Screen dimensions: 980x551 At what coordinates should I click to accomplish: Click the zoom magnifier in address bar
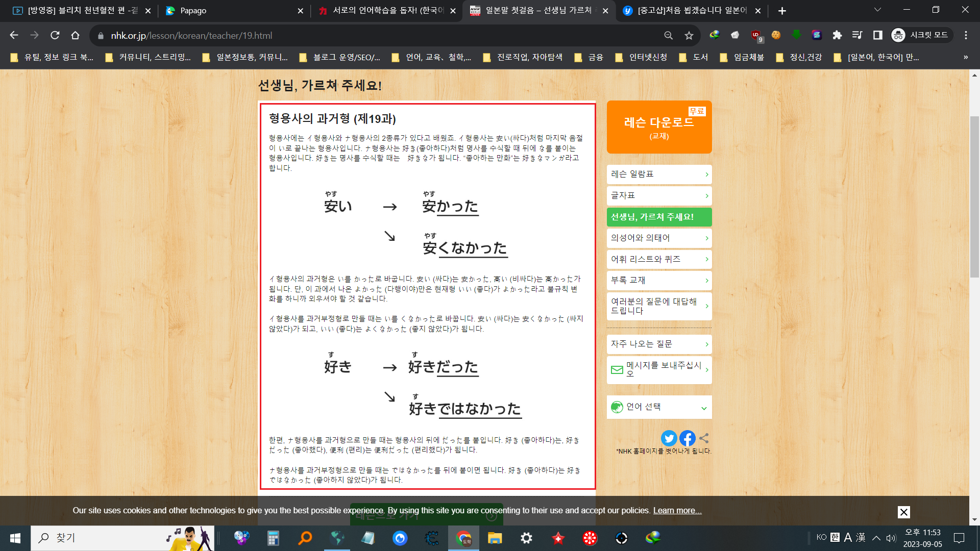(x=668, y=35)
